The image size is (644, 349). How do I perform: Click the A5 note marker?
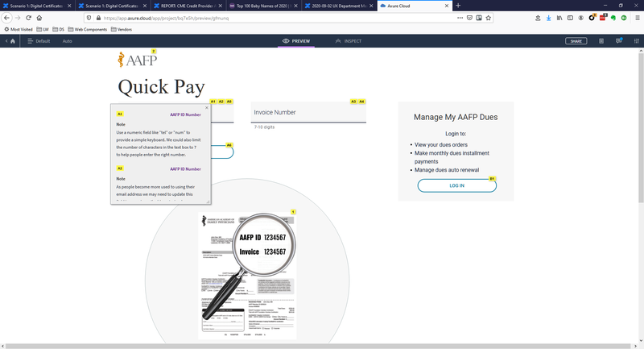(229, 102)
